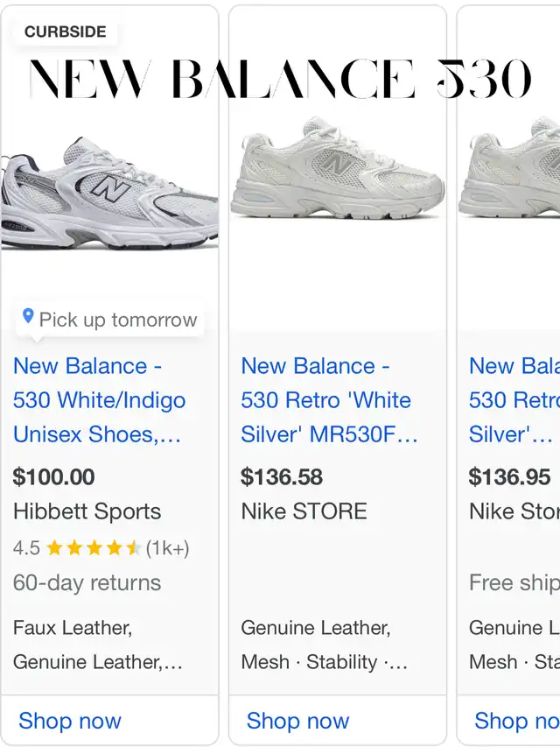This screenshot has height=747, width=560.
Task: Click the $136.58 price
Action: [282, 477]
